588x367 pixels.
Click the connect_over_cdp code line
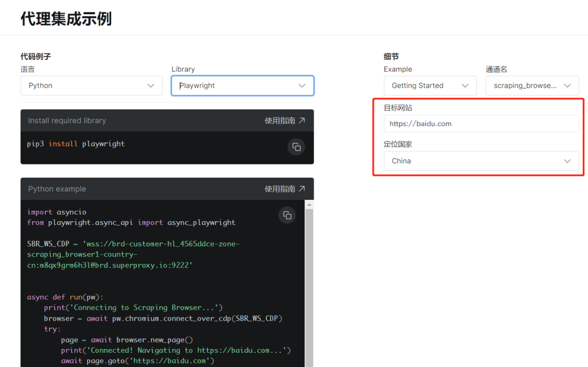click(x=163, y=319)
